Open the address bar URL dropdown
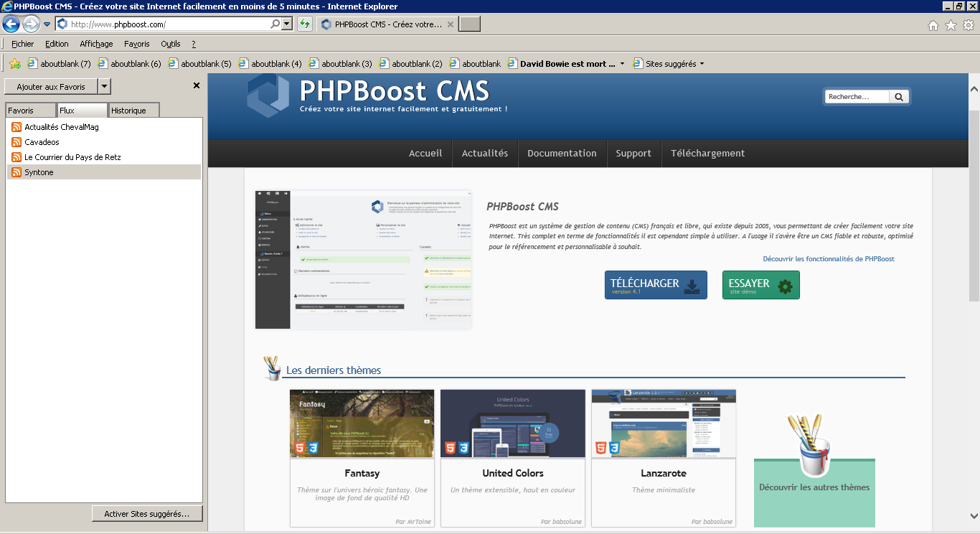 point(287,24)
